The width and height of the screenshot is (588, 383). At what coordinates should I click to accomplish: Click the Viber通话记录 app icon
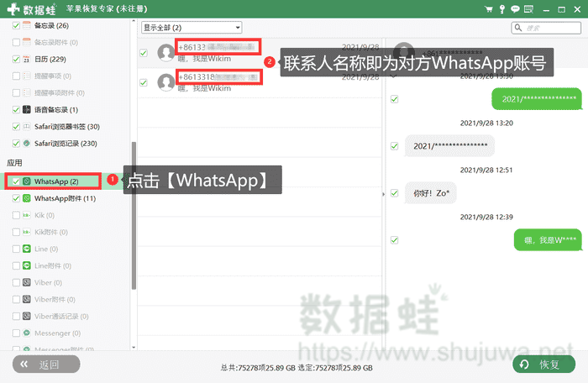[27, 317]
